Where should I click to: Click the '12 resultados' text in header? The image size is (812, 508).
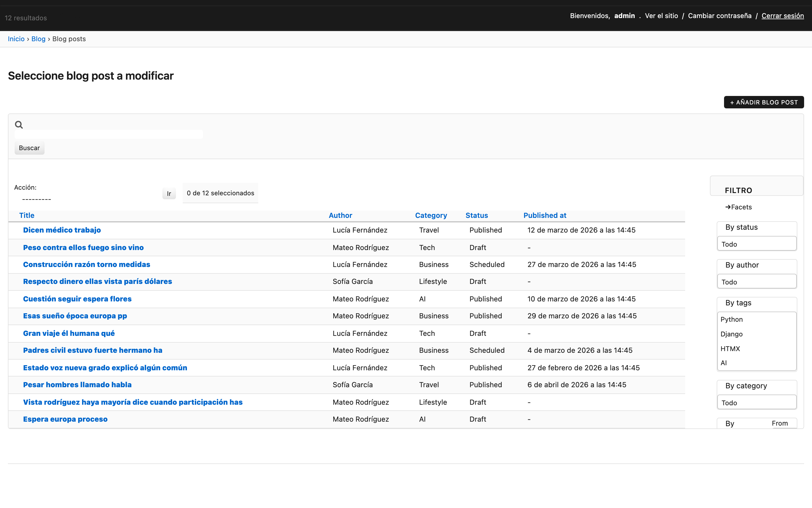pyautogui.click(x=26, y=18)
